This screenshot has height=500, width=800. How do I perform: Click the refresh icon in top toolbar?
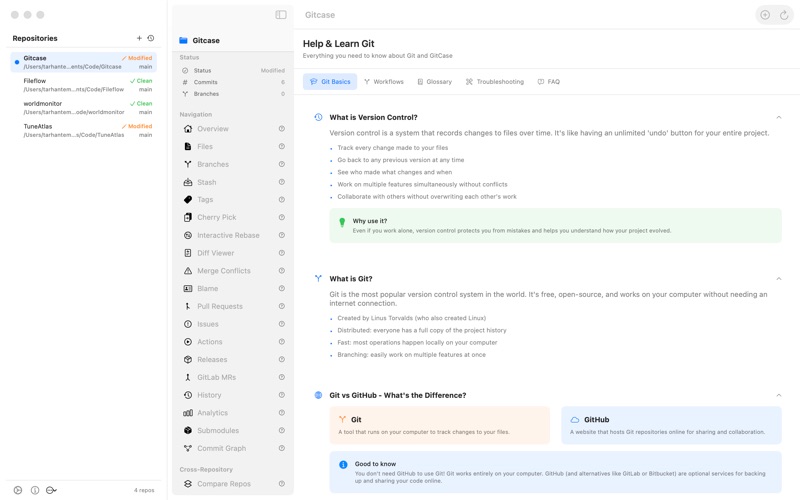click(784, 15)
